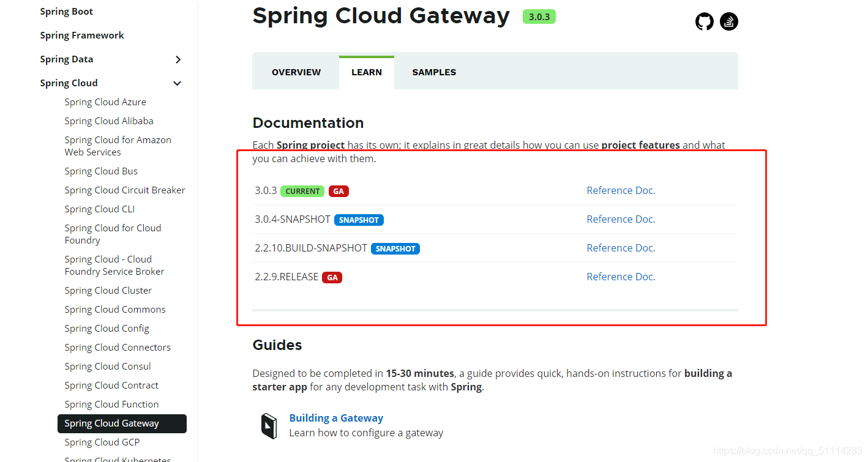
Task: Select Spring Cloud Bus
Action: (101, 171)
